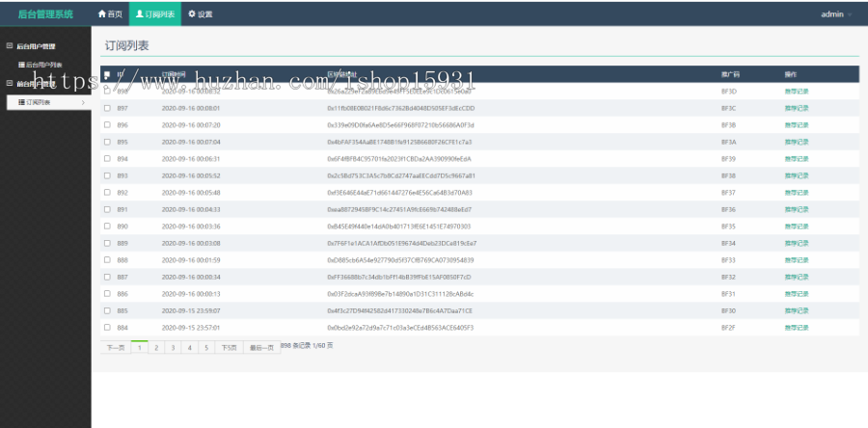Jump to page 2
The width and height of the screenshot is (868, 428).
click(156, 347)
